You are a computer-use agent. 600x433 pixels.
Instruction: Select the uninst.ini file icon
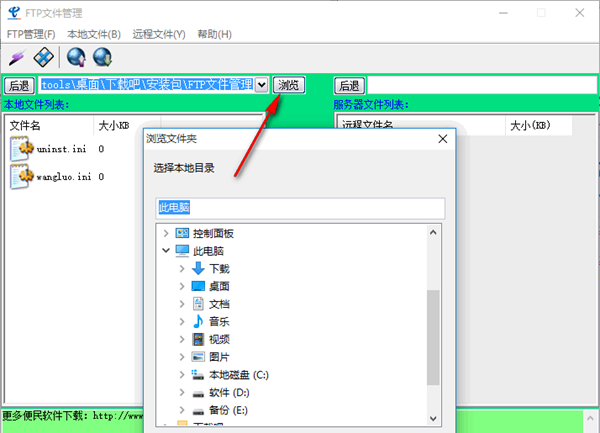tap(21, 149)
